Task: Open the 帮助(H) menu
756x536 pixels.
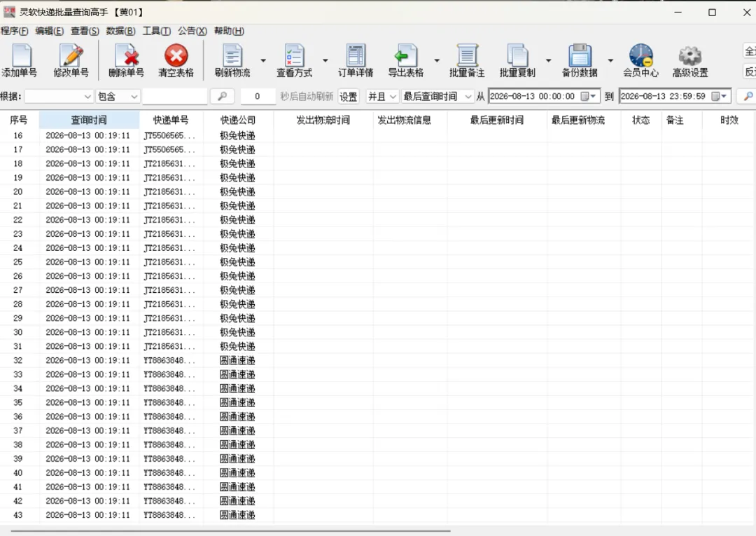Action: (x=228, y=31)
